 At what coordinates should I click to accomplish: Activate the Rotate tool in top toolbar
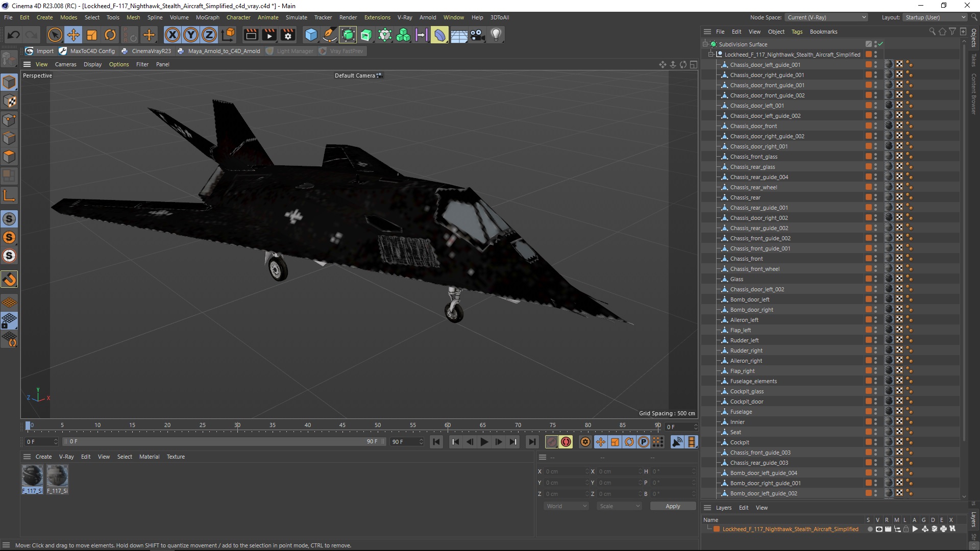click(x=110, y=35)
